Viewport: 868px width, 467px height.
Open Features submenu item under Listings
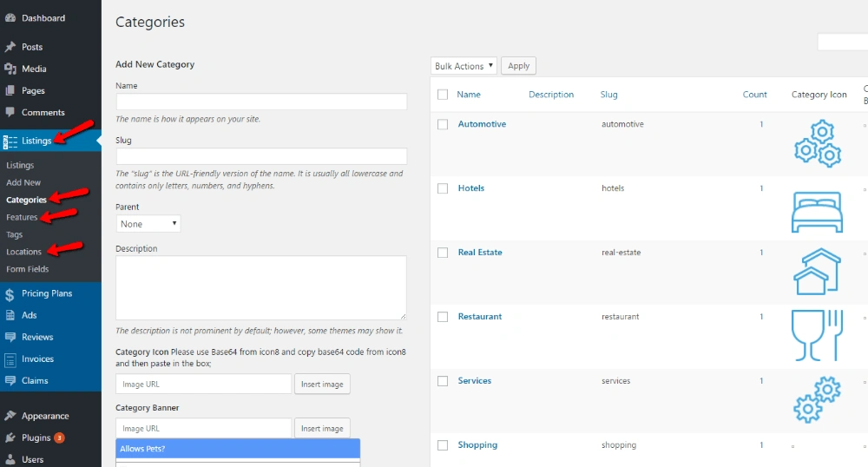pos(22,217)
